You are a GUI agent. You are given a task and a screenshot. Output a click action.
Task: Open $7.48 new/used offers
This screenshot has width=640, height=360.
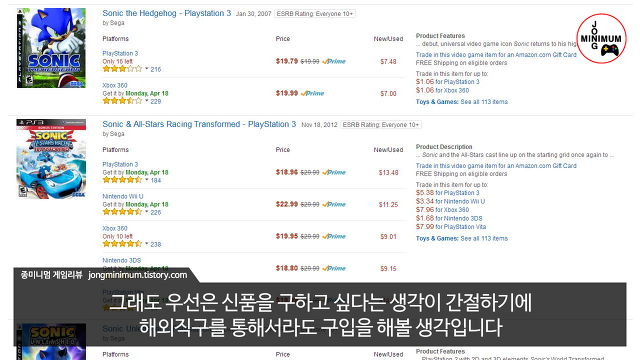tap(388, 62)
